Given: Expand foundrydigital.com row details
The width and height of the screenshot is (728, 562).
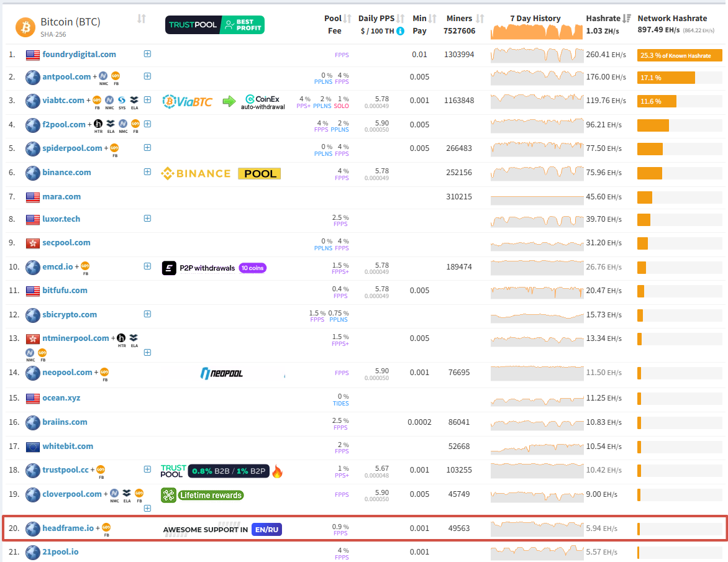Looking at the screenshot, I should (x=147, y=54).
